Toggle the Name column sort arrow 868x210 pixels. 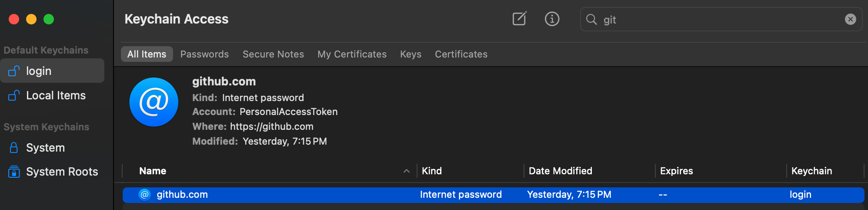coord(407,171)
